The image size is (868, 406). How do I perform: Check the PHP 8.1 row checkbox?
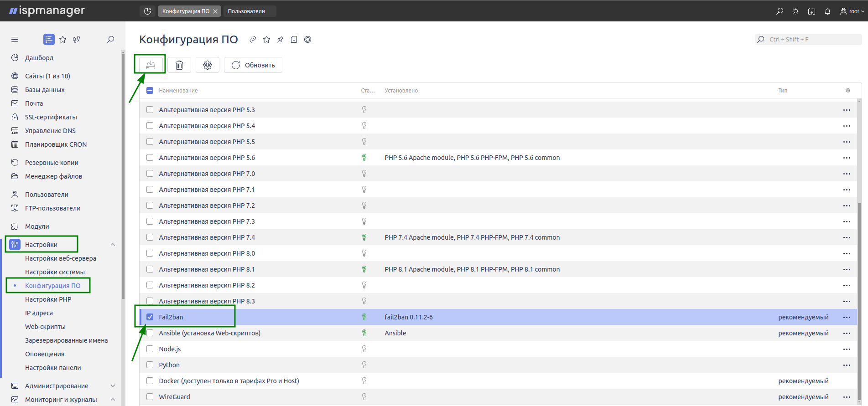click(150, 269)
